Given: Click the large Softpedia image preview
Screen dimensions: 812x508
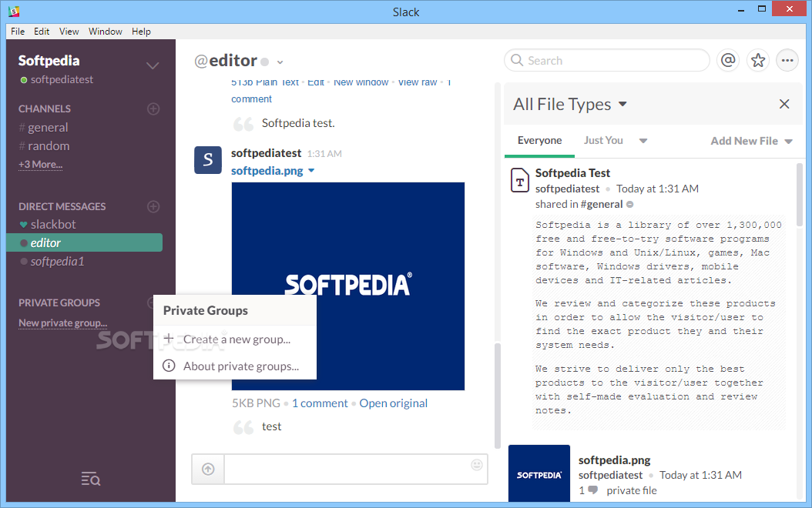Looking at the screenshot, I should point(348,286).
